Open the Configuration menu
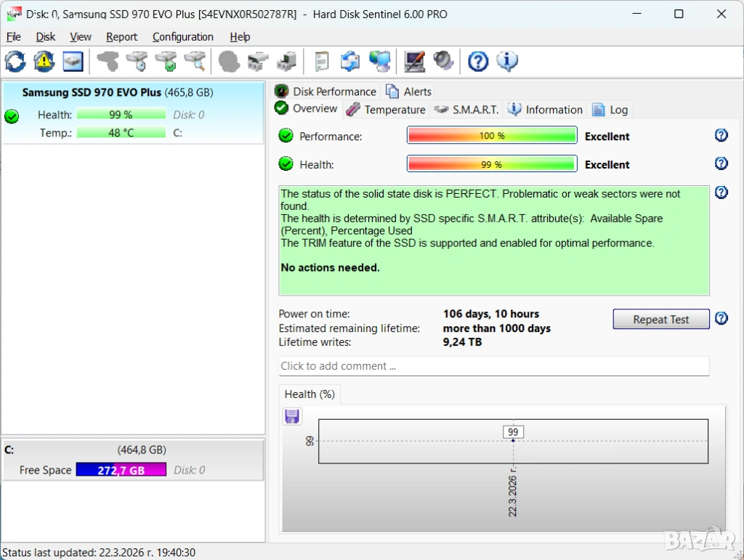The height and width of the screenshot is (560, 744). click(x=183, y=37)
